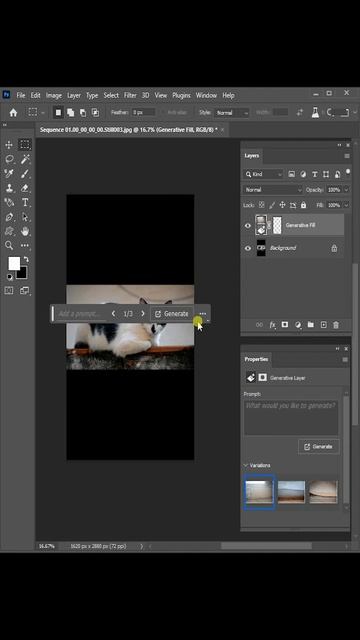Select the Eyedropper tool
This screenshot has height=640, width=360.
9,174
